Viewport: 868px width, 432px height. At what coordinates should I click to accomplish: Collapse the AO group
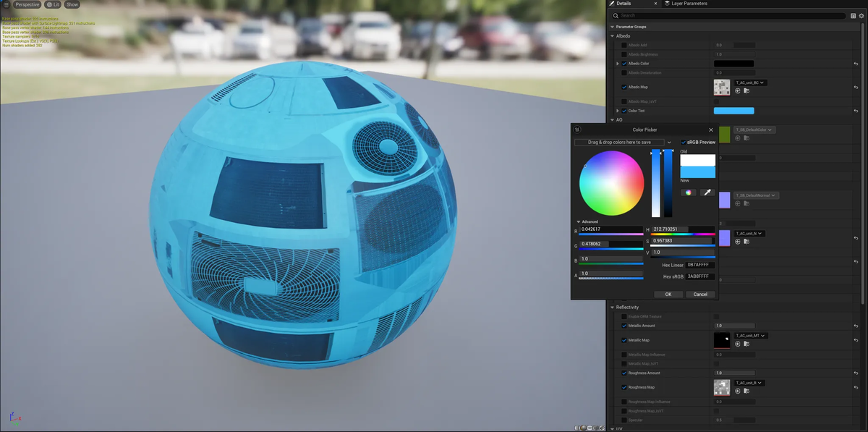click(613, 119)
